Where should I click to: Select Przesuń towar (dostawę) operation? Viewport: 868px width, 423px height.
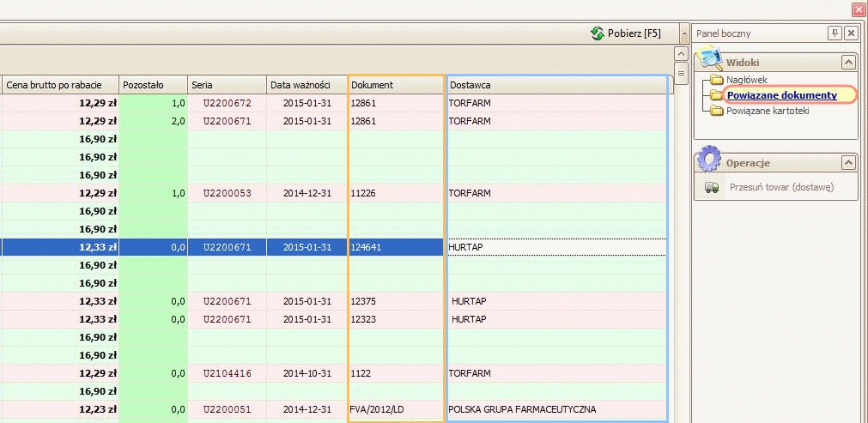point(781,187)
